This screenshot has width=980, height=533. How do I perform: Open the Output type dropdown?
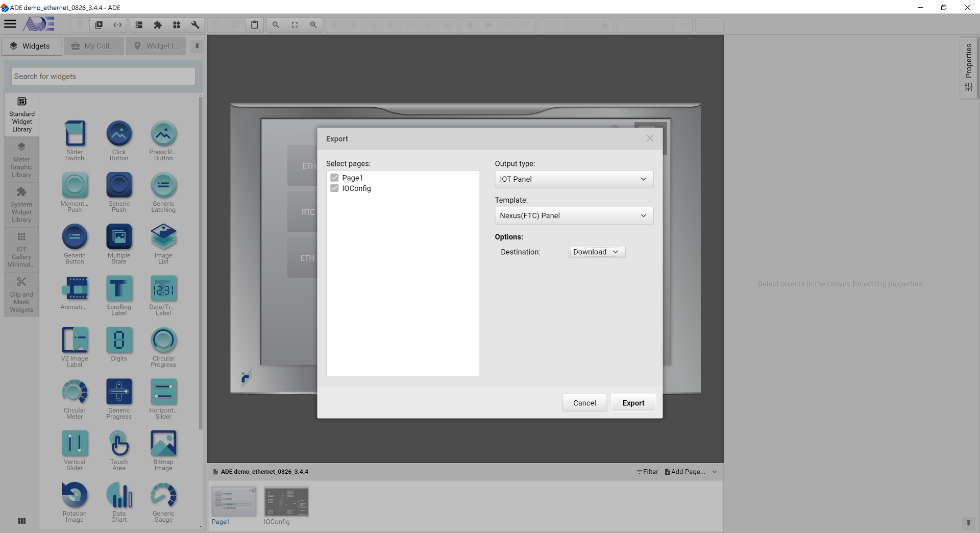coord(574,179)
